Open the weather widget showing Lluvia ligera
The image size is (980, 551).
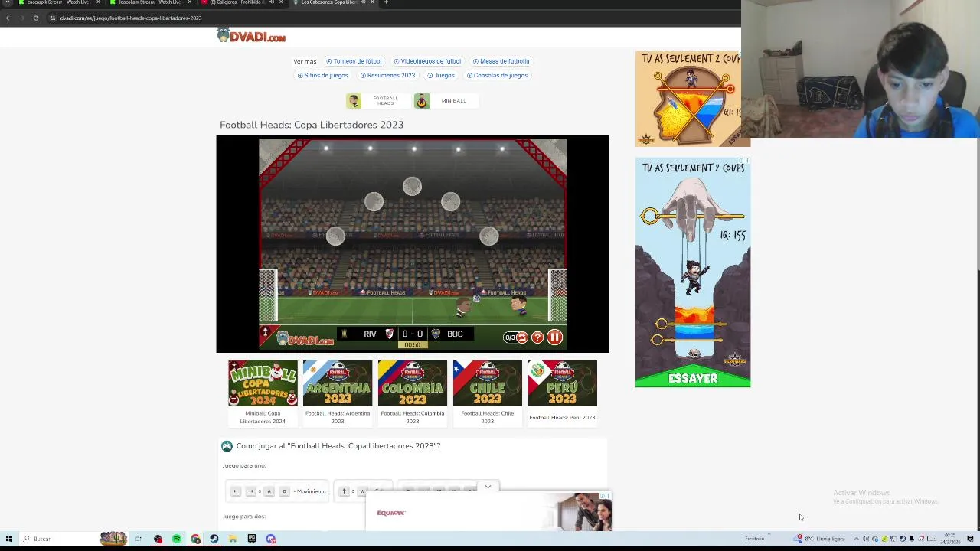point(820,539)
